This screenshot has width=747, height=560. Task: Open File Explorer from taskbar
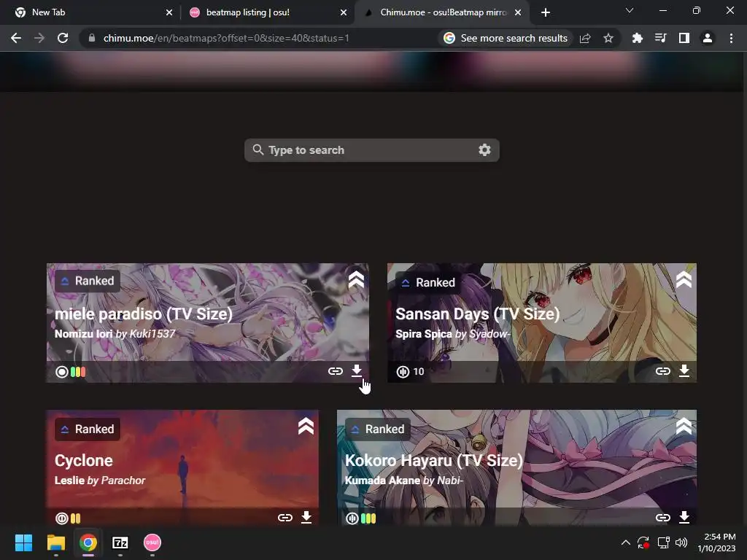pos(55,542)
